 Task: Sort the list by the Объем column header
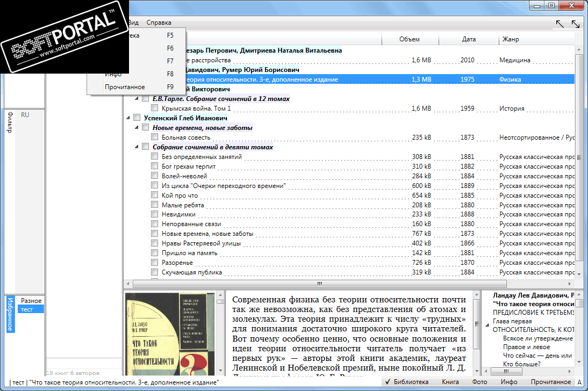click(410, 39)
